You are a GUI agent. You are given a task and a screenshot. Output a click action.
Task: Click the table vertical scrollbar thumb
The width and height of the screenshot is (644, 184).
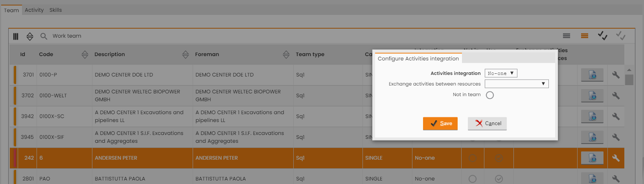pyautogui.click(x=629, y=80)
